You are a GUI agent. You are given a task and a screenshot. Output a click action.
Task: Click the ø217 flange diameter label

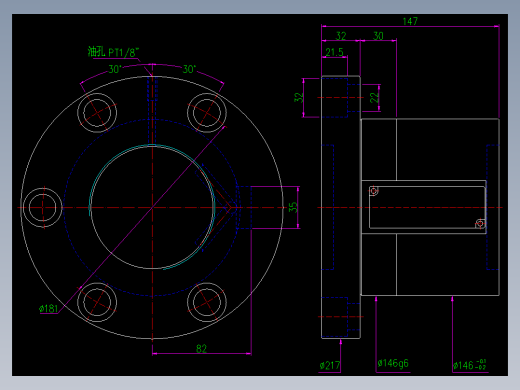click(330, 366)
